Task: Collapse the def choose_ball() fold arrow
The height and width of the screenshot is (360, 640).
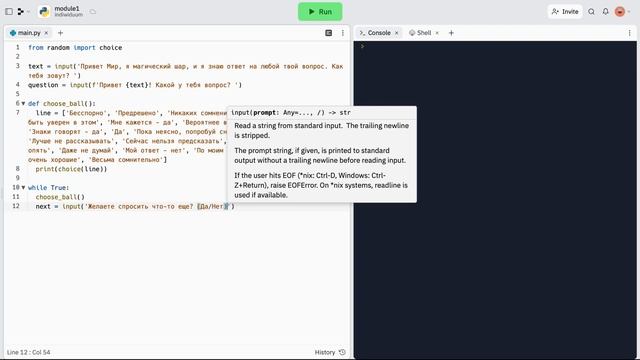Action: tap(23, 104)
